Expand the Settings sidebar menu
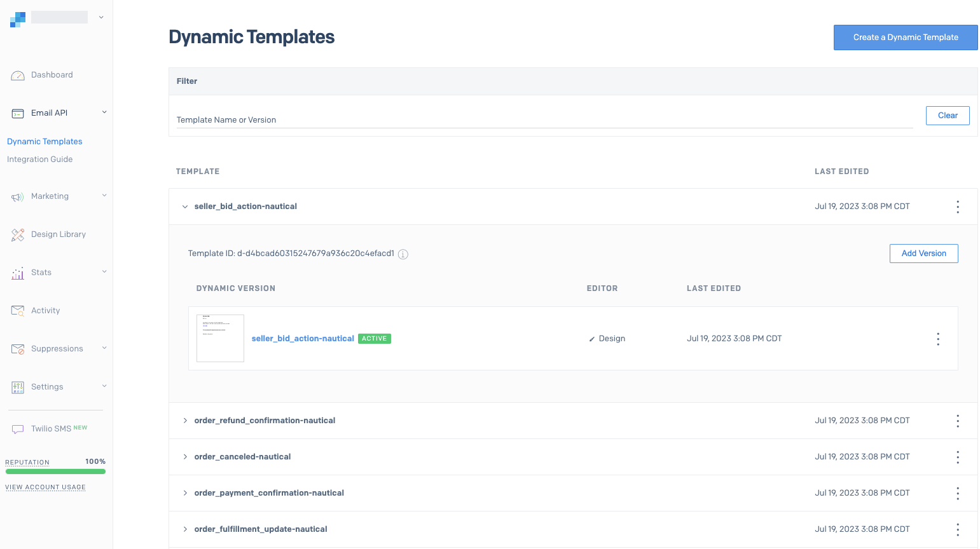 (104, 386)
